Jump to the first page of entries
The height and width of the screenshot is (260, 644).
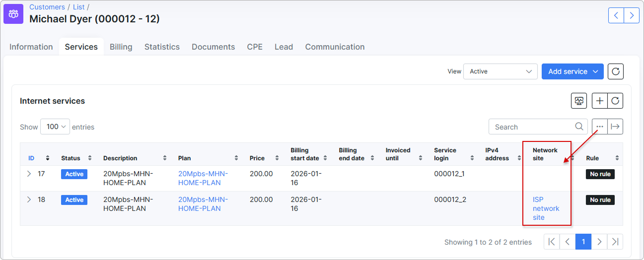tap(552, 242)
